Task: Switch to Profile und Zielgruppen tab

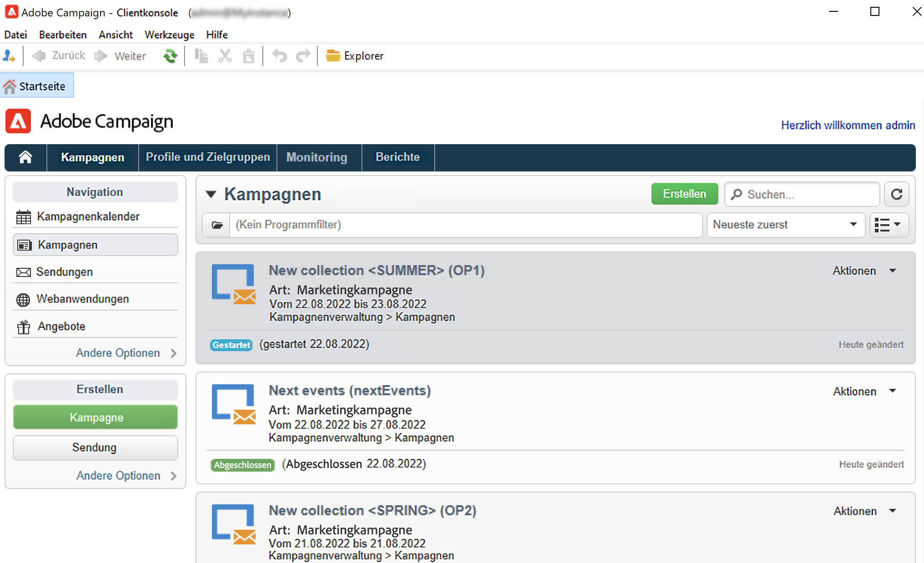Action: [208, 157]
